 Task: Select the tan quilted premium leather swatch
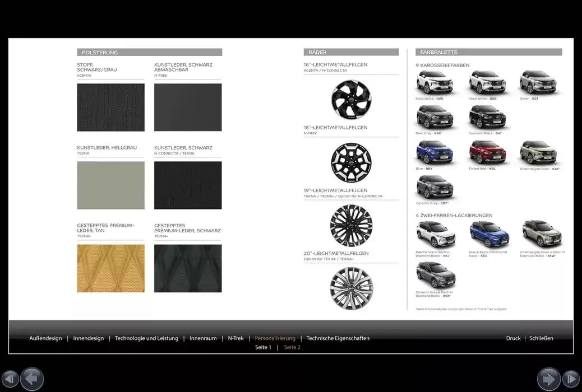tap(110, 268)
